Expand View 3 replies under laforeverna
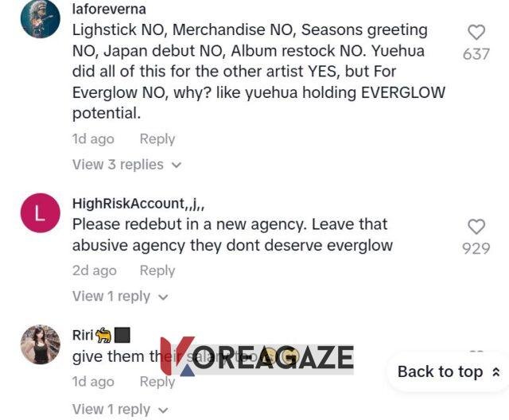509x420 pixels. tap(126, 165)
